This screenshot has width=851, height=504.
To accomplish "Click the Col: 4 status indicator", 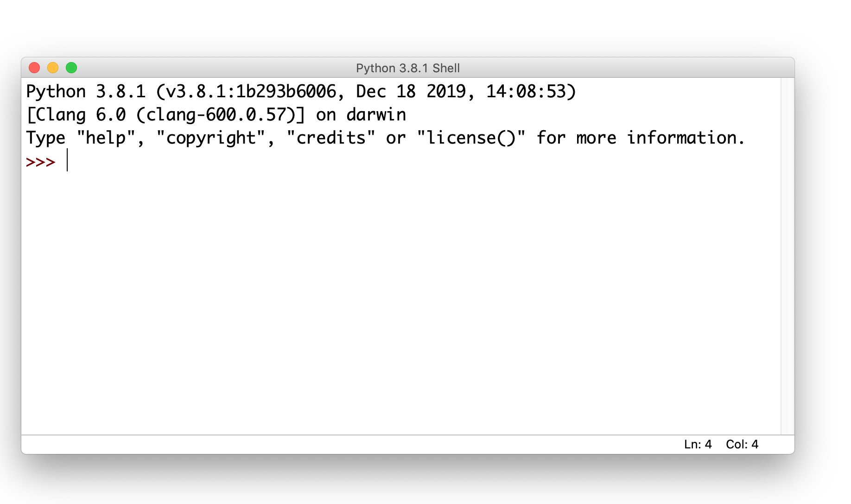I will pos(742,444).
